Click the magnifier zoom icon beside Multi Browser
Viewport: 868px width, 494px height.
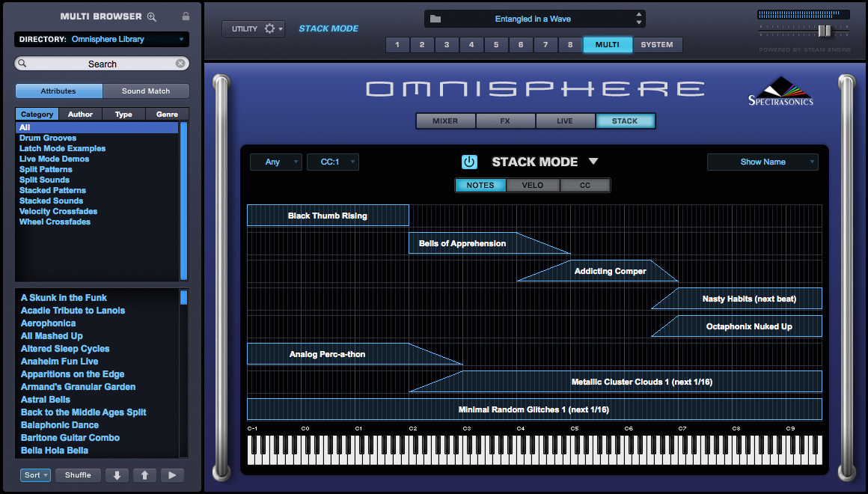pyautogui.click(x=152, y=16)
